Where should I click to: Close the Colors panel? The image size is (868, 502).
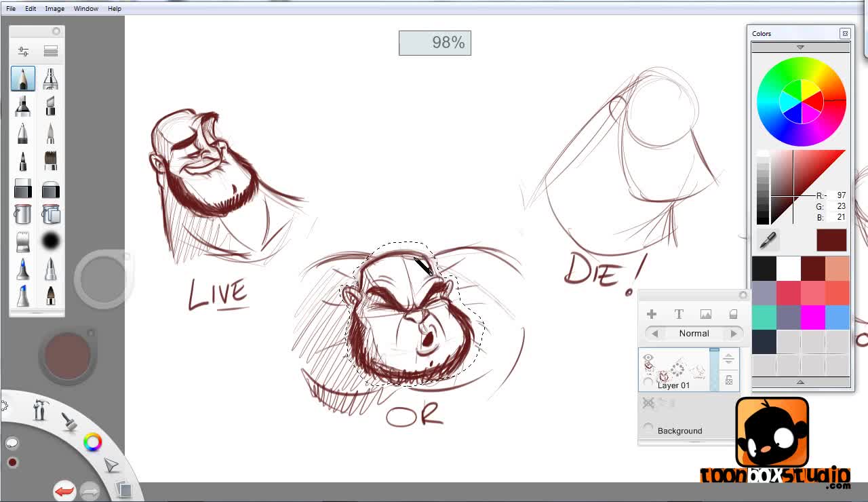pos(845,33)
